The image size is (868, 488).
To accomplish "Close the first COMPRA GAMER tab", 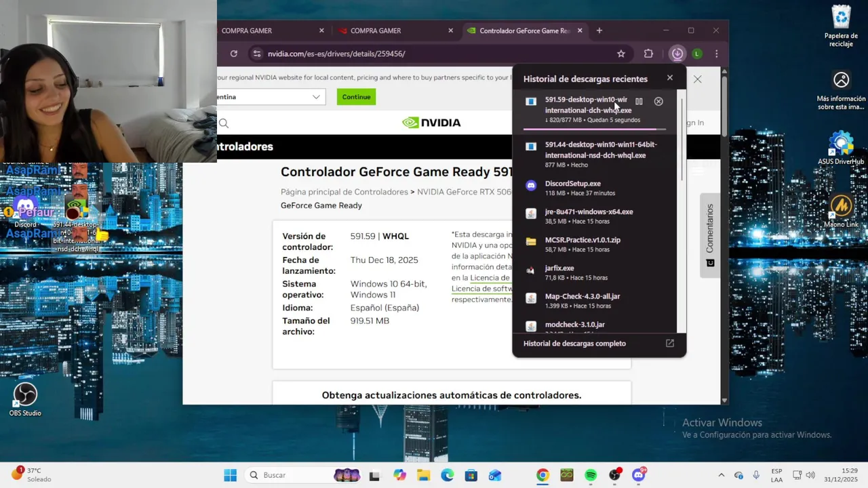I will [321, 30].
